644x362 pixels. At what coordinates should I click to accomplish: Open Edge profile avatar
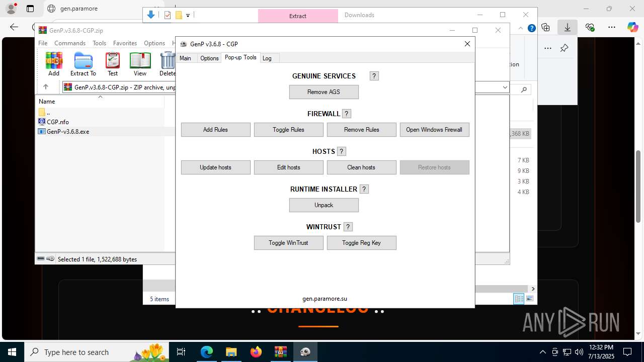click(x=11, y=9)
